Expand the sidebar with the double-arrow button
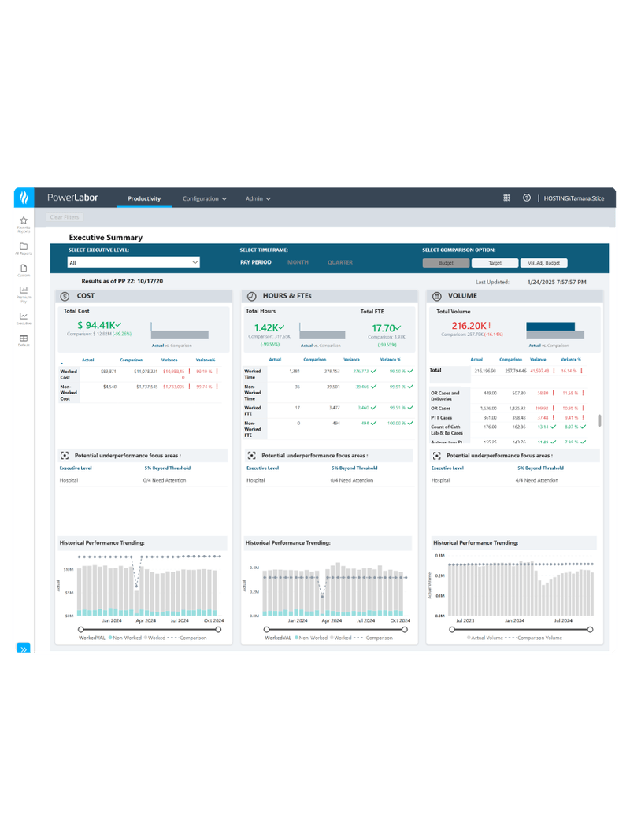This screenshot has width=630, height=840. click(24, 648)
